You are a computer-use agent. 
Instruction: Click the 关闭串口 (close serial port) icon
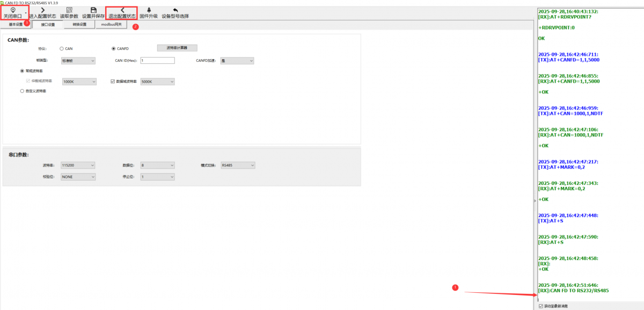pyautogui.click(x=13, y=10)
